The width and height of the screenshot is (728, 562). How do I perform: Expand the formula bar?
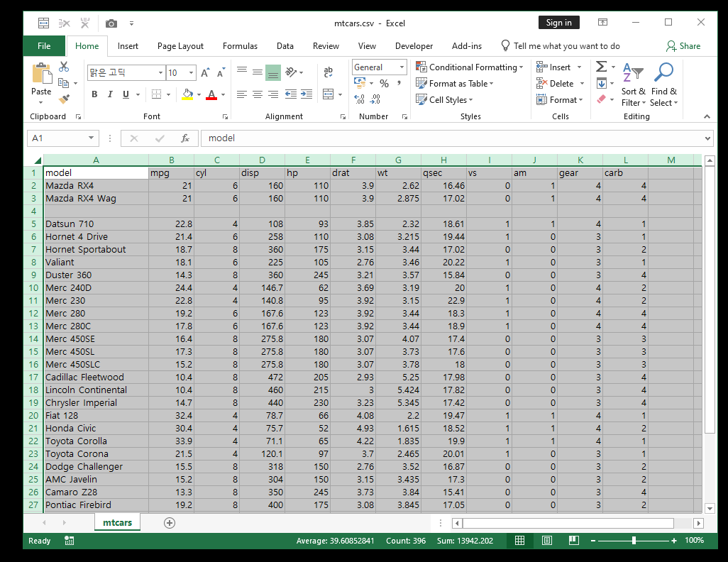tap(707, 138)
